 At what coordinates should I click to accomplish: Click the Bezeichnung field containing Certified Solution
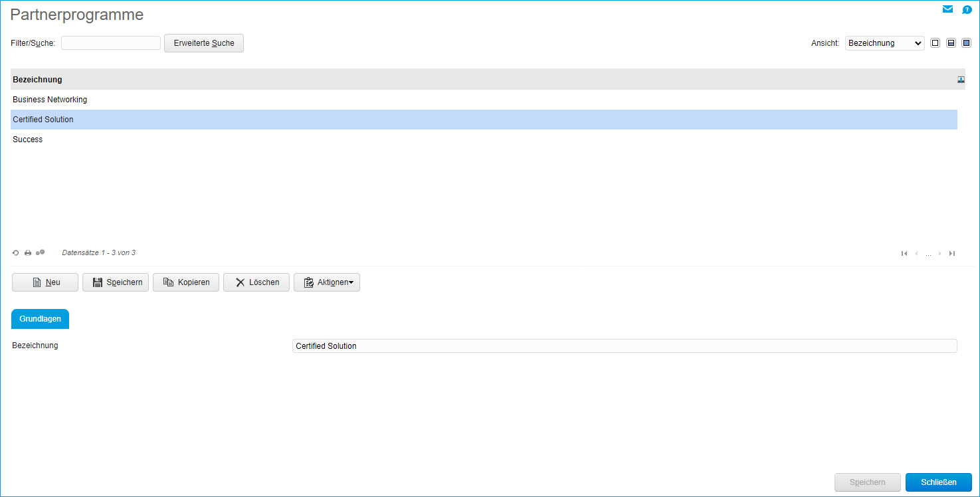[x=625, y=346]
